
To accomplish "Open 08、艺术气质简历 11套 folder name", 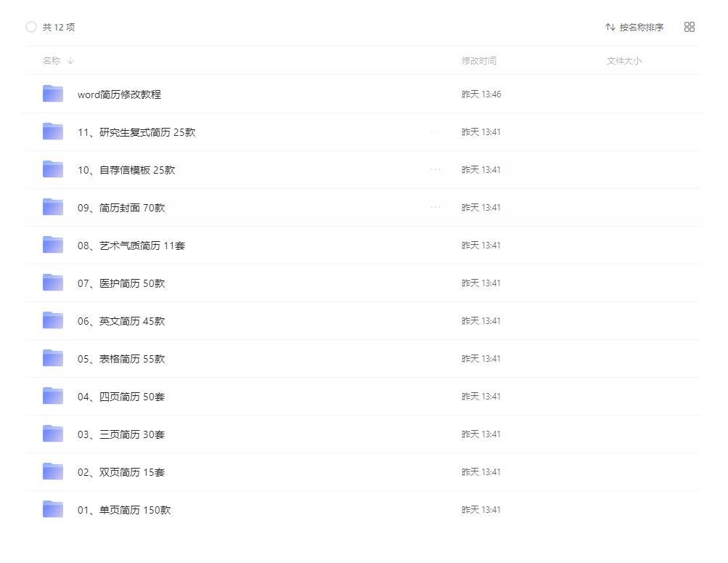I will [x=131, y=246].
